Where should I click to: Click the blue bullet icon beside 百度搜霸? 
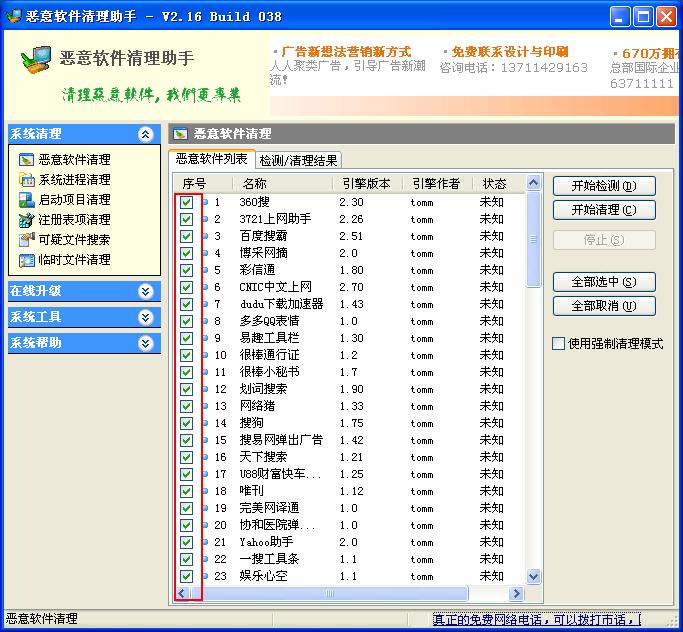click(206, 236)
